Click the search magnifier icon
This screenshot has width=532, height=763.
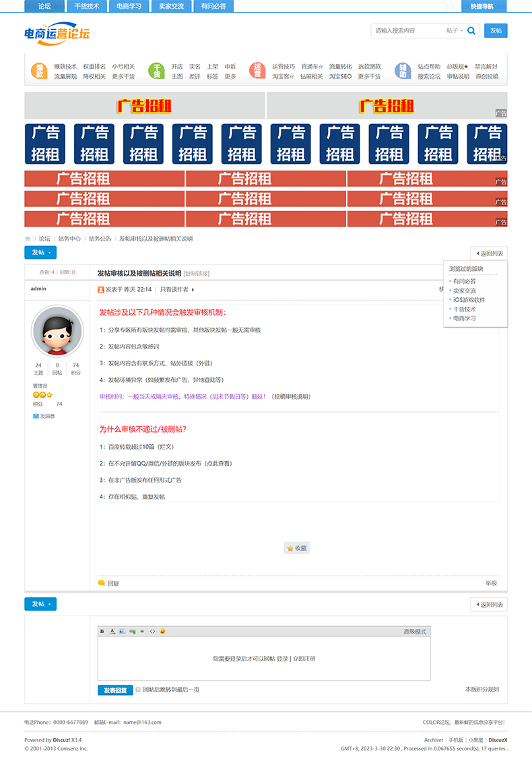click(471, 30)
